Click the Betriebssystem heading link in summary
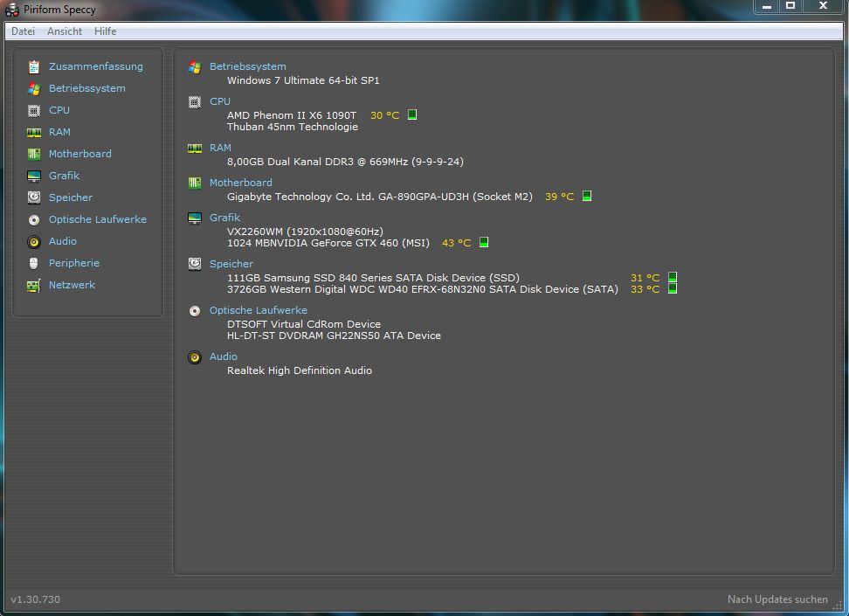849x616 pixels. click(248, 66)
